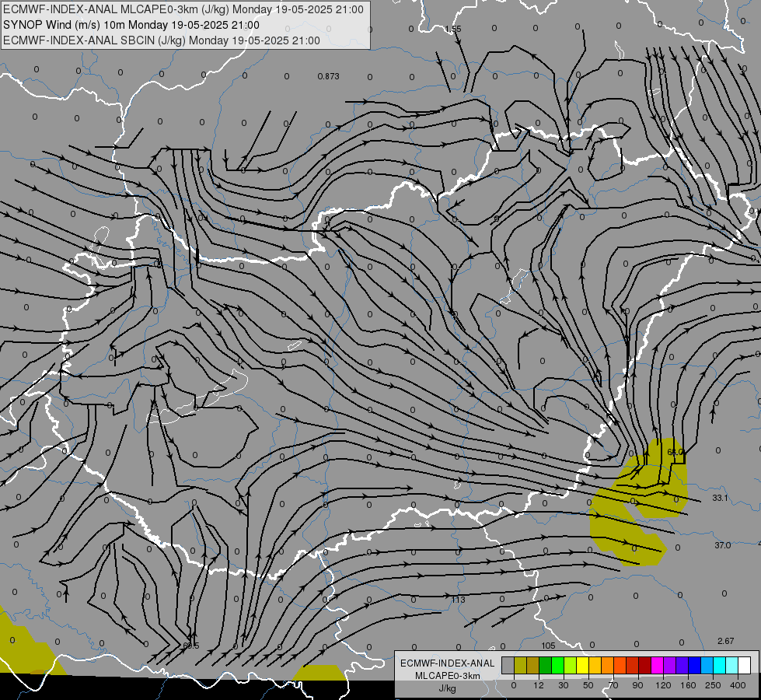761x700 pixels.
Task: Click the legend scale value '12'
Action: point(539,685)
